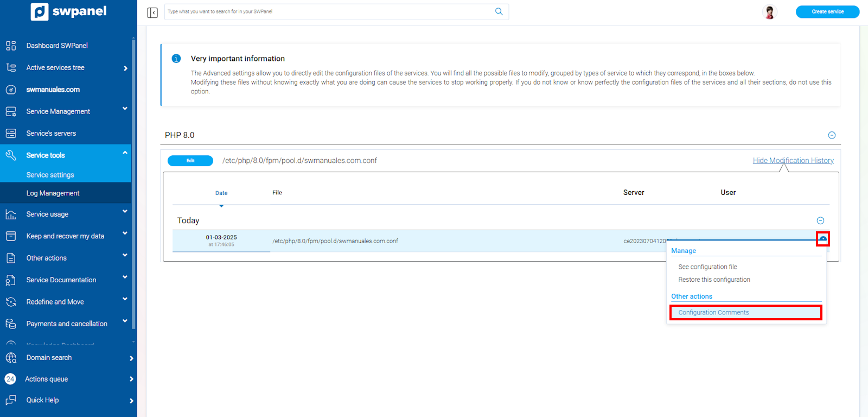Screen dimensions: 868x417
Task: Choose Restore this configuration
Action: click(x=714, y=280)
